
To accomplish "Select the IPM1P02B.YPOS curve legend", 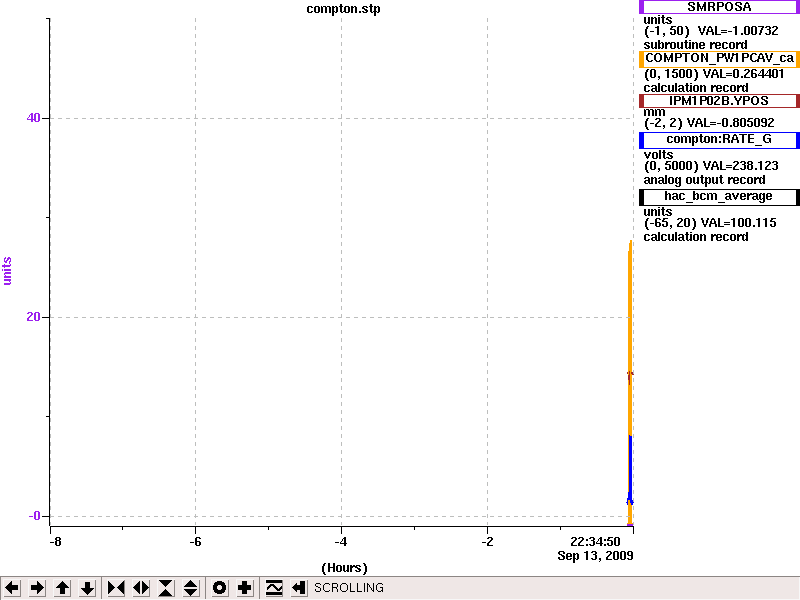I will coord(719,101).
